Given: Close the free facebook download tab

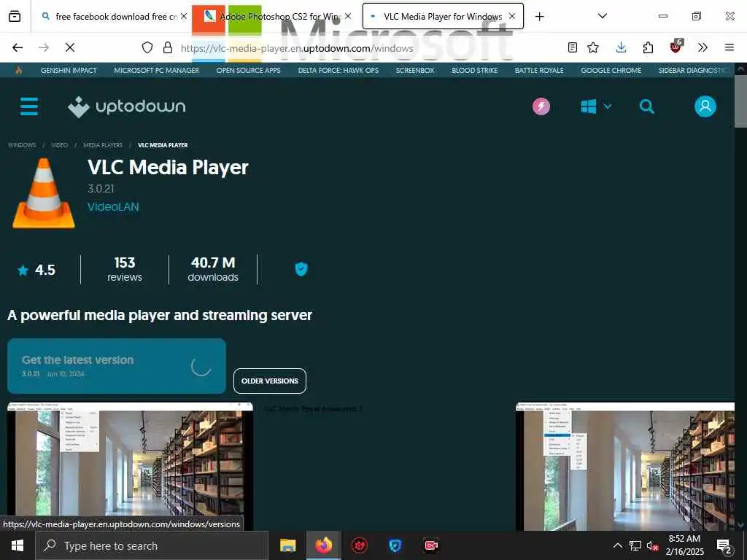Looking at the screenshot, I should pos(184,16).
